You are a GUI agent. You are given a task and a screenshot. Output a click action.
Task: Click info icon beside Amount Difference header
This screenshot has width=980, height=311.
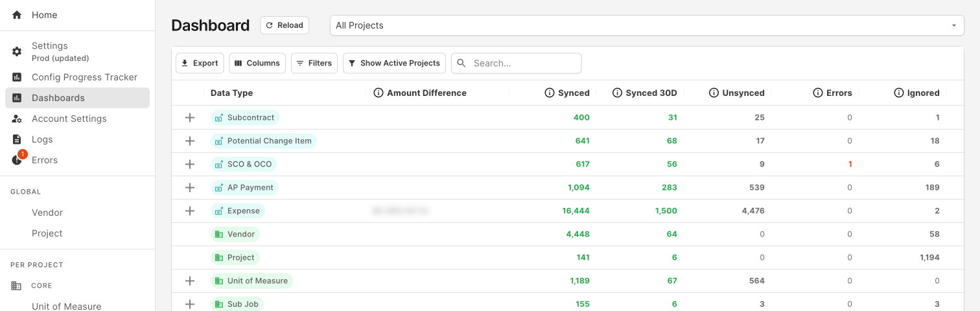[379, 93]
